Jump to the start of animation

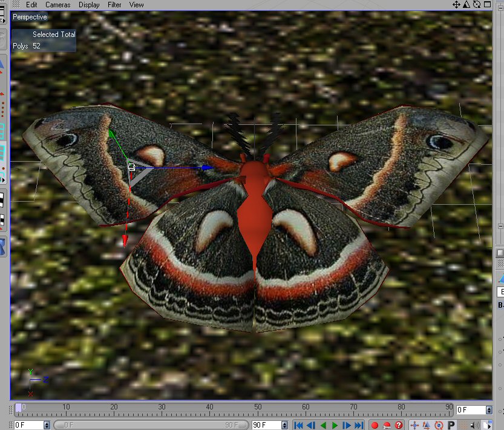click(298, 425)
